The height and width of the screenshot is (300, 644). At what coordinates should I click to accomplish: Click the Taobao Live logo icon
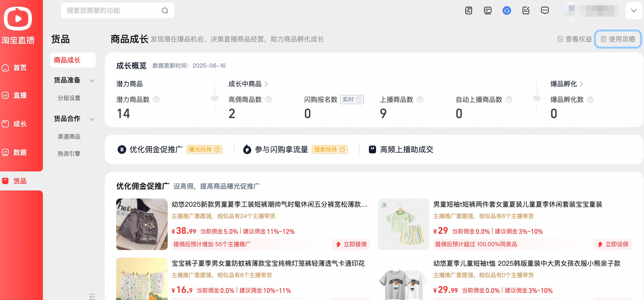(18, 18)
